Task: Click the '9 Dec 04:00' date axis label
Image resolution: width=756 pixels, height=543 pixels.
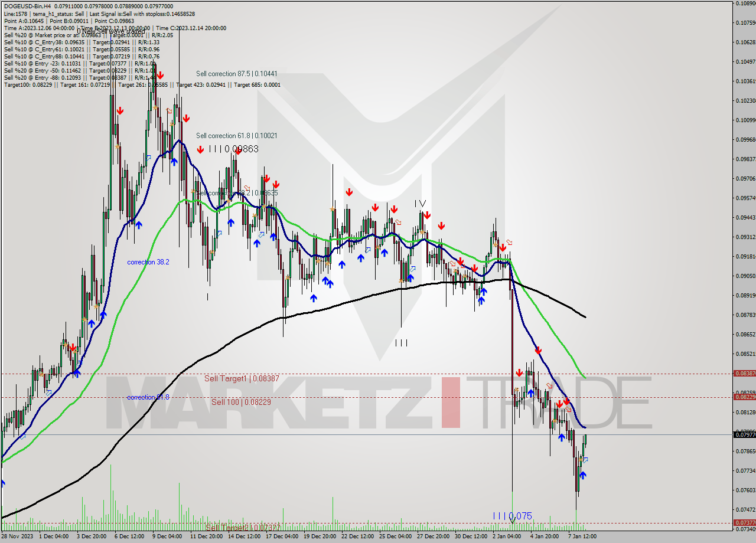Action: (x=167, y=537)
